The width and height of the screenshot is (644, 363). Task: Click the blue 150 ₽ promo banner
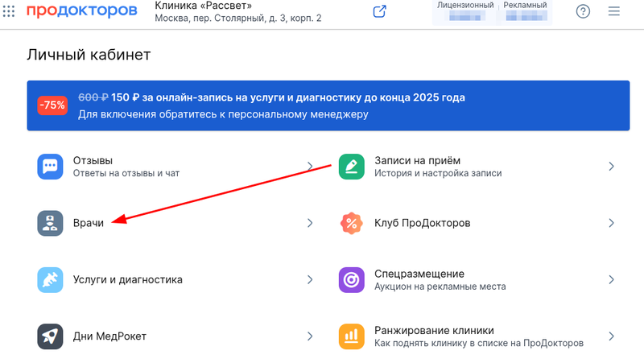point(322,105)
